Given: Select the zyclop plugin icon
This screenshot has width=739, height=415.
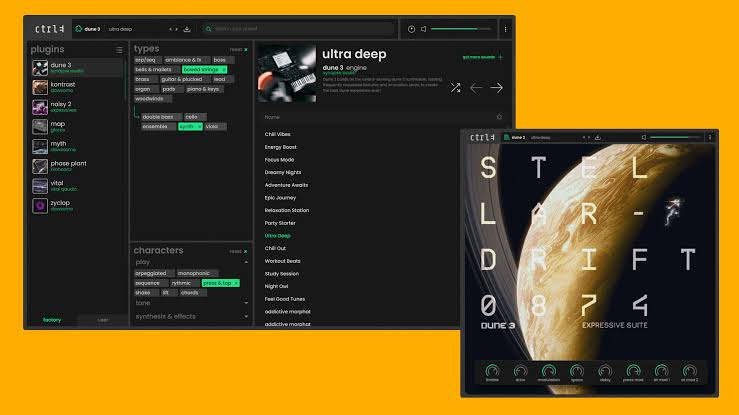Looking at the screenshot, I should pyautogui.click(x=40, y=206).
